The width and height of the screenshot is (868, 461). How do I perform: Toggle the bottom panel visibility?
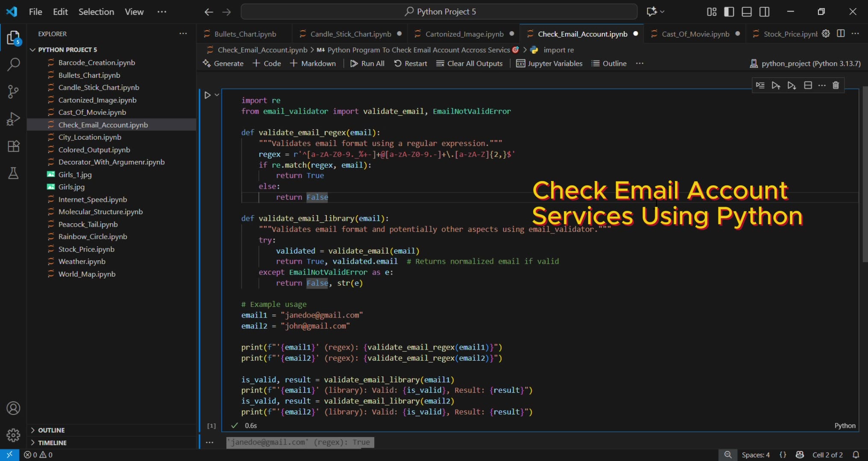click(746, 12)
